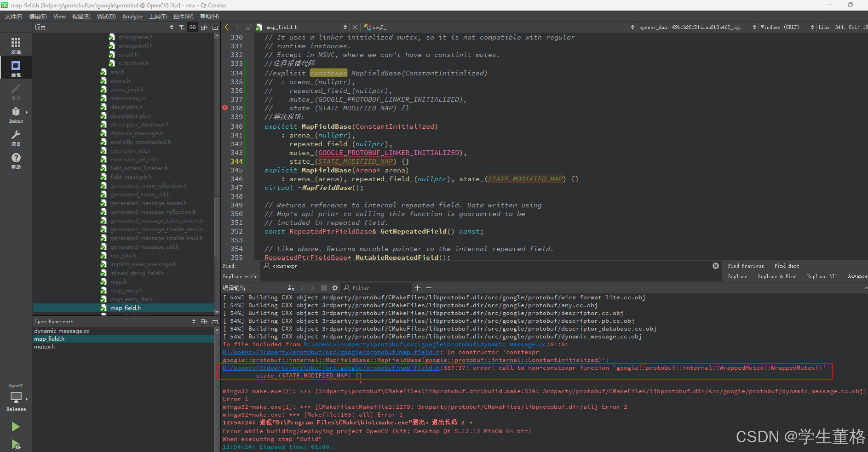Screen dimensions: 868x452
Task: Open the Analyze menu
Action: pyautogui.click(x=132, y=17)
